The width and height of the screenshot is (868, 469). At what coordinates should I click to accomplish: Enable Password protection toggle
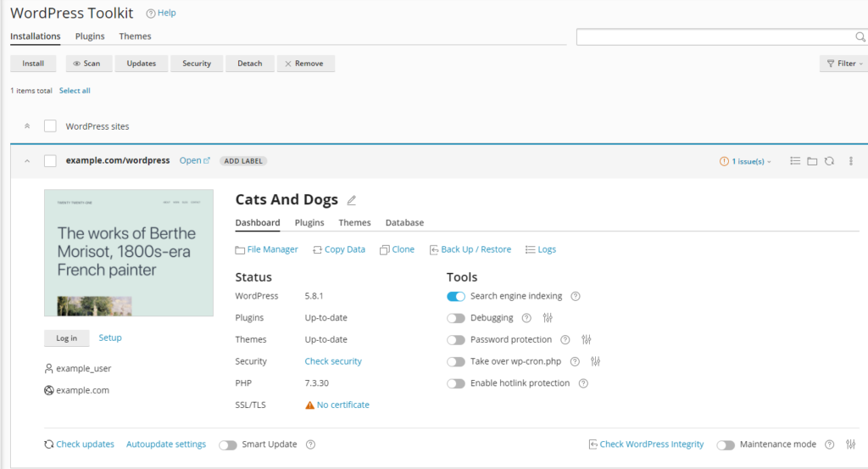pyautogui.click(x=456, y=340)
